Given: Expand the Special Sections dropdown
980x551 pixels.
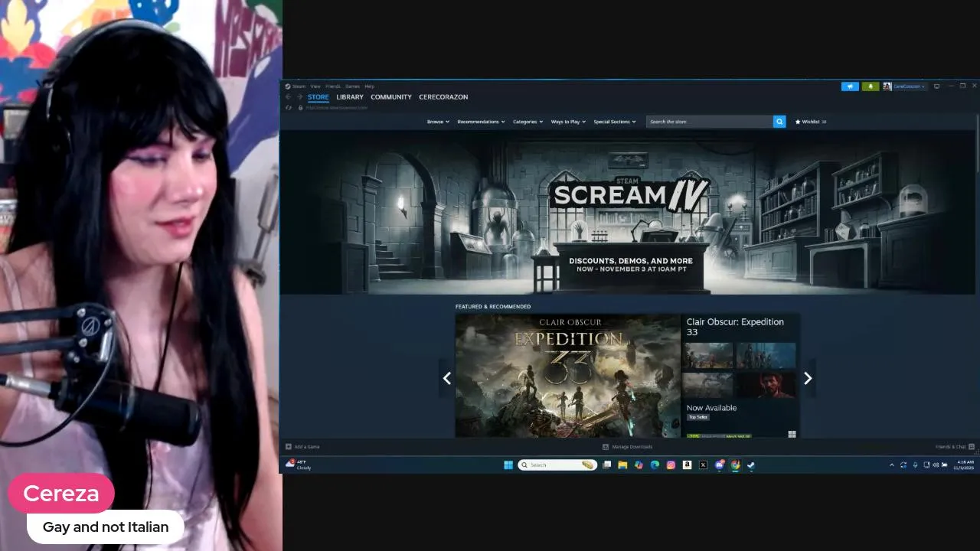Looking at the screenshot, I should point(615,122).
